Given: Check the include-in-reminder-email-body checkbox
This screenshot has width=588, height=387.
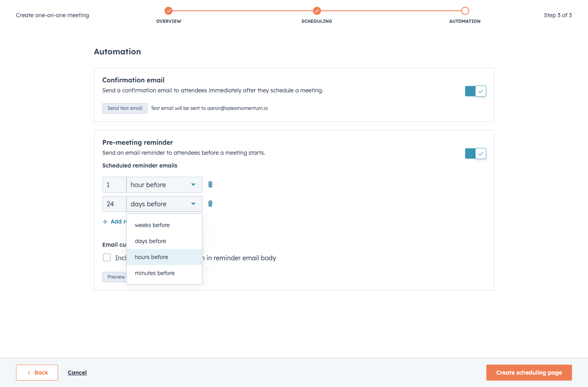Looking at the screenshot, I should coord(107,257).
